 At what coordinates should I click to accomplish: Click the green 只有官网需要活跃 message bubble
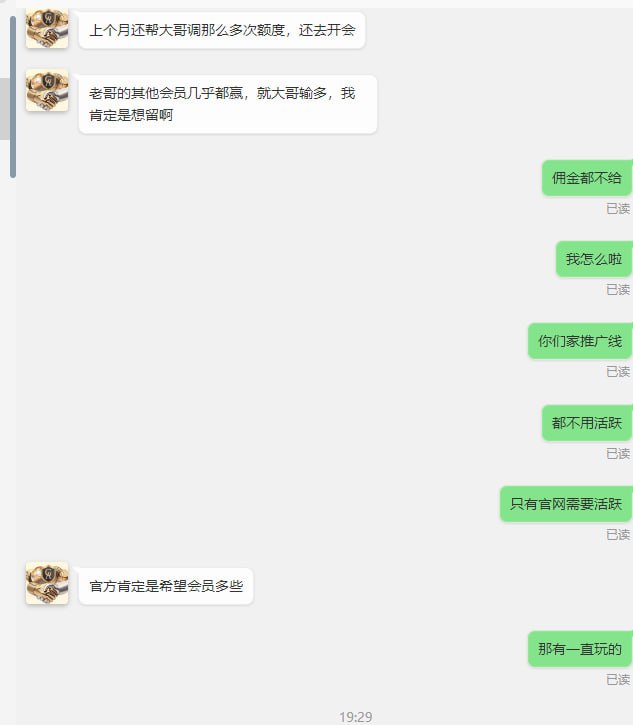[x=566, y=504]
